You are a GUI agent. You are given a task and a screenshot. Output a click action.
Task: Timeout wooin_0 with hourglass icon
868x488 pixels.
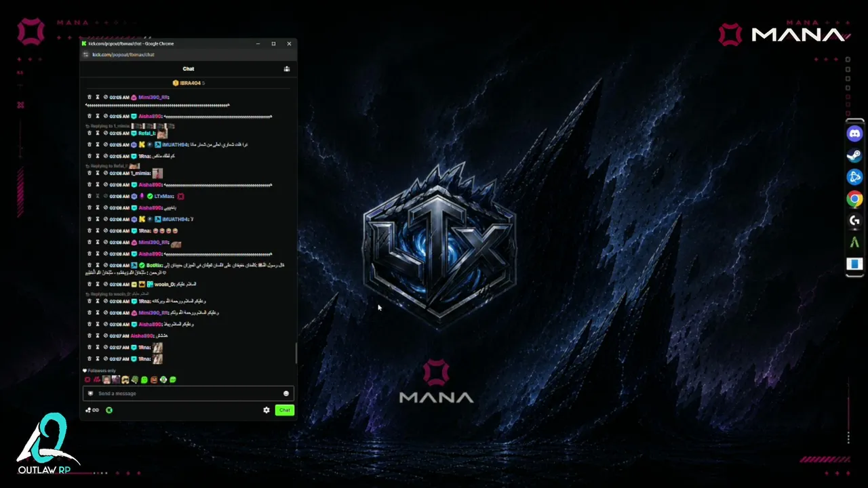(97, 284)
